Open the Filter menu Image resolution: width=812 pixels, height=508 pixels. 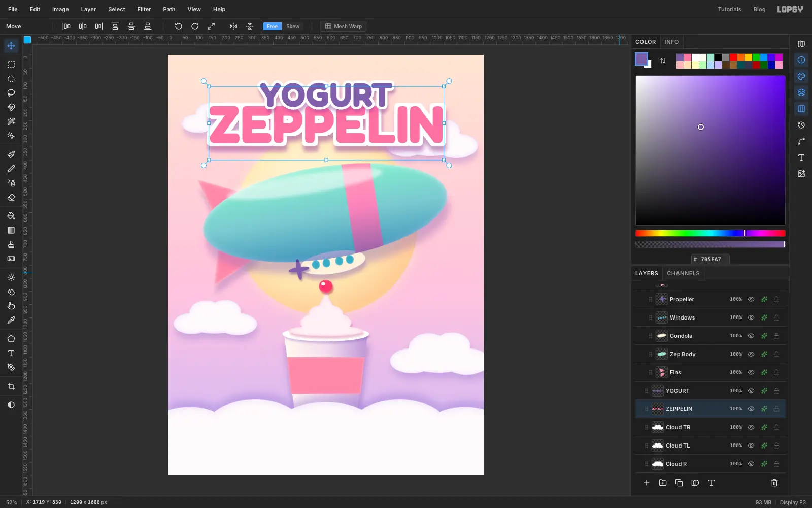click(x=144, y=9)
